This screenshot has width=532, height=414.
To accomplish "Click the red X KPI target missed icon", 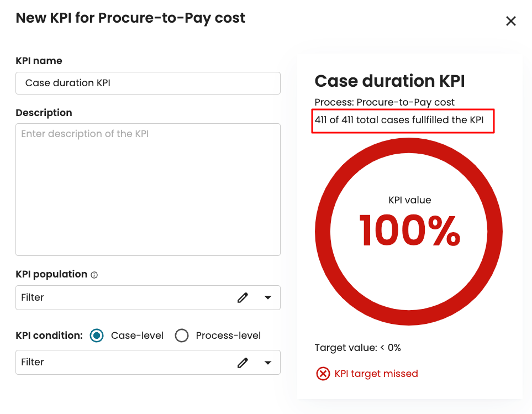I will click(323, 374).
